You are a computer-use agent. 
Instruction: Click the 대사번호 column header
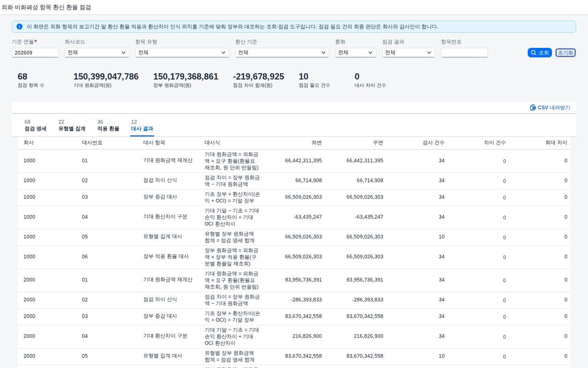(92, 143)
